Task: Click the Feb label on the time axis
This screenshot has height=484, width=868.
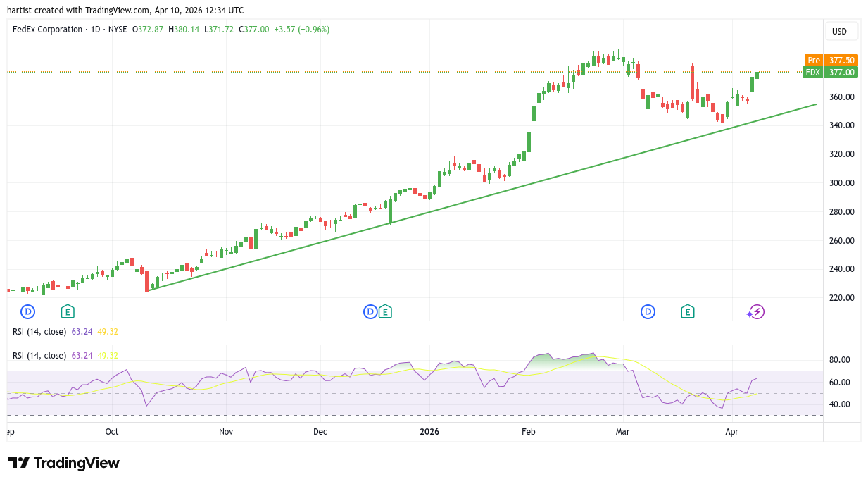Action: click(528, 432)
